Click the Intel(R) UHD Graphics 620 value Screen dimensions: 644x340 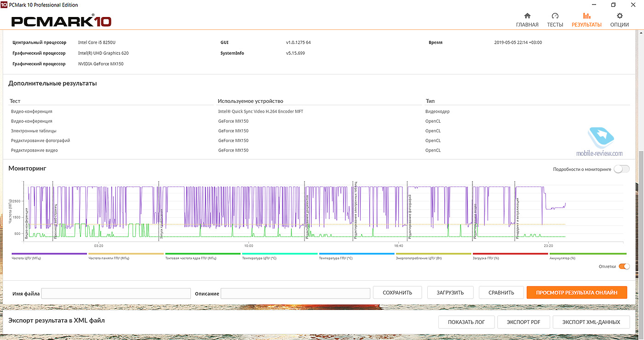click(103, 53)
